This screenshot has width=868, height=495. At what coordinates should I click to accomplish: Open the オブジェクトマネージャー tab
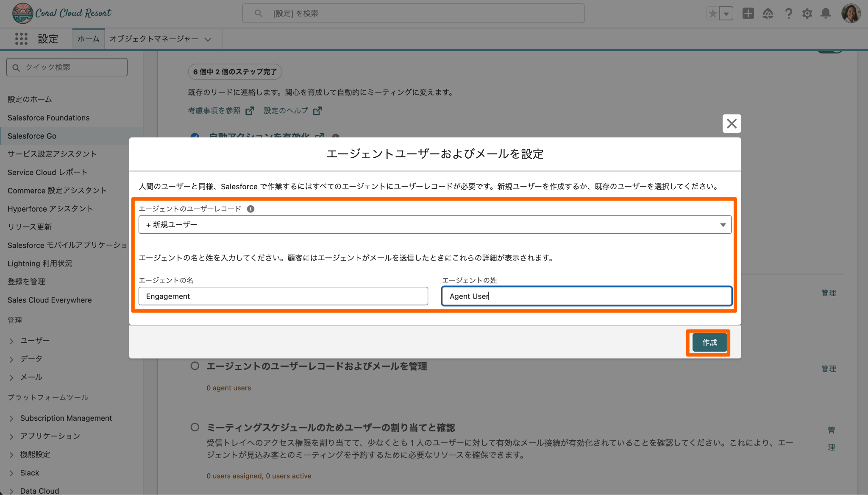click(154, 39)
